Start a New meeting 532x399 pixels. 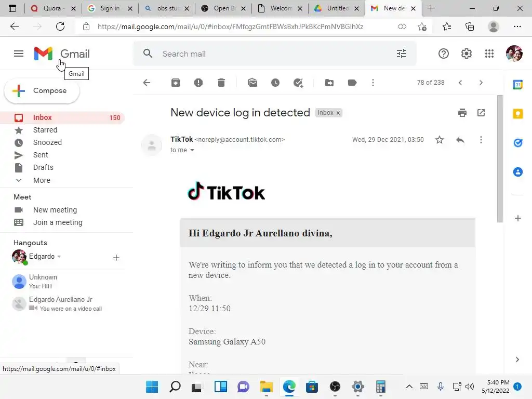[55, 210]
